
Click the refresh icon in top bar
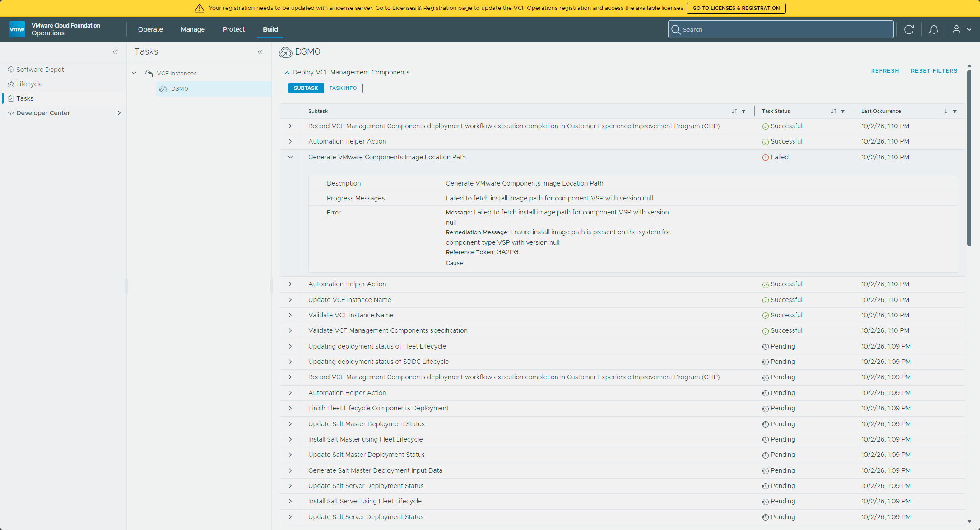[909, 29]
